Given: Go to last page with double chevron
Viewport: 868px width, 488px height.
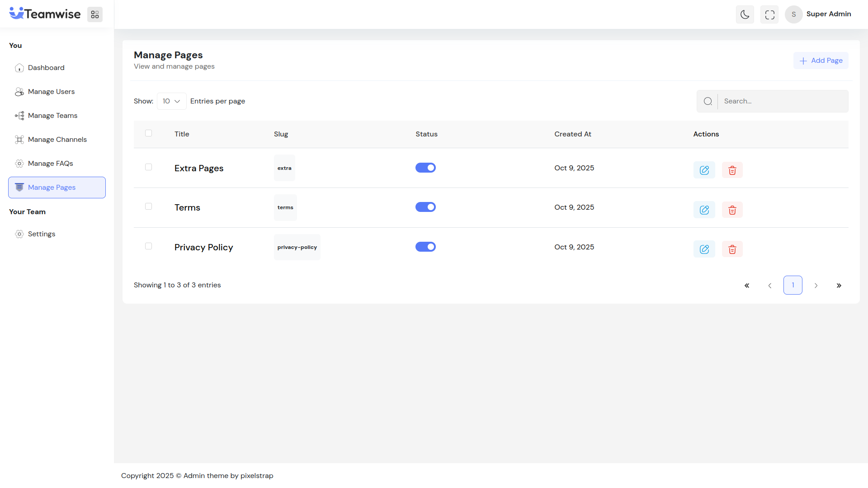Looking at the screenshot, I should pyautogui.click(x=839, y=286).
